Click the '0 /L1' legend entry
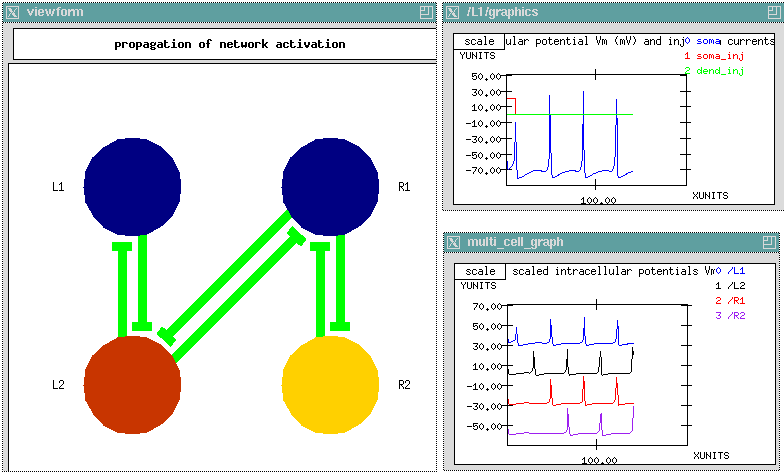This screenshot has width=784, height=475. coord(730,271)
